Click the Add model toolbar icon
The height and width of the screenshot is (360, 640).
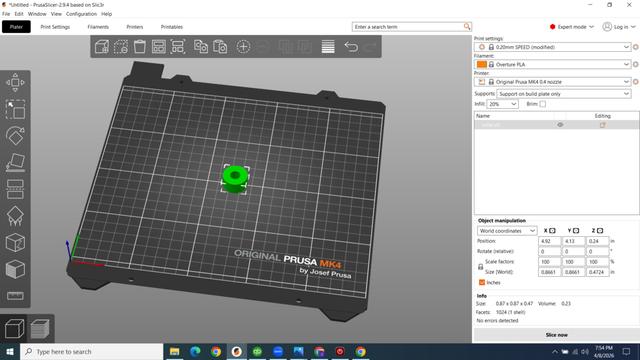[102, 47]
